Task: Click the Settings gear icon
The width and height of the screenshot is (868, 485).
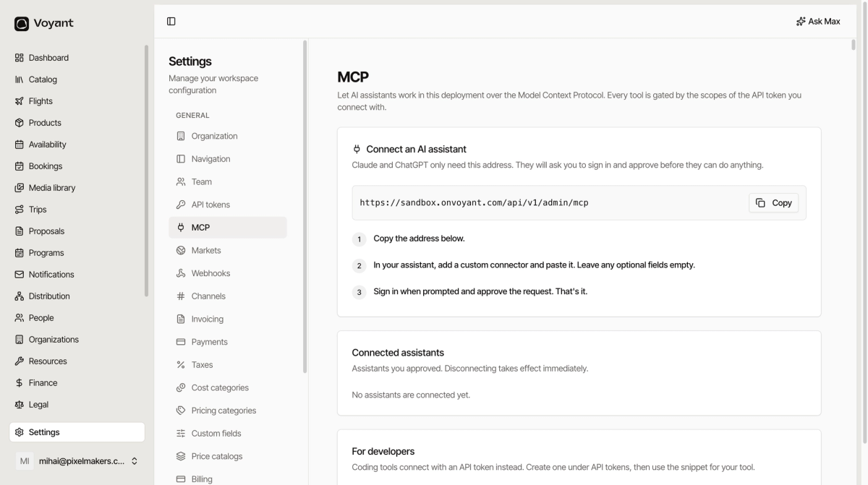Action: coord(20,432)
